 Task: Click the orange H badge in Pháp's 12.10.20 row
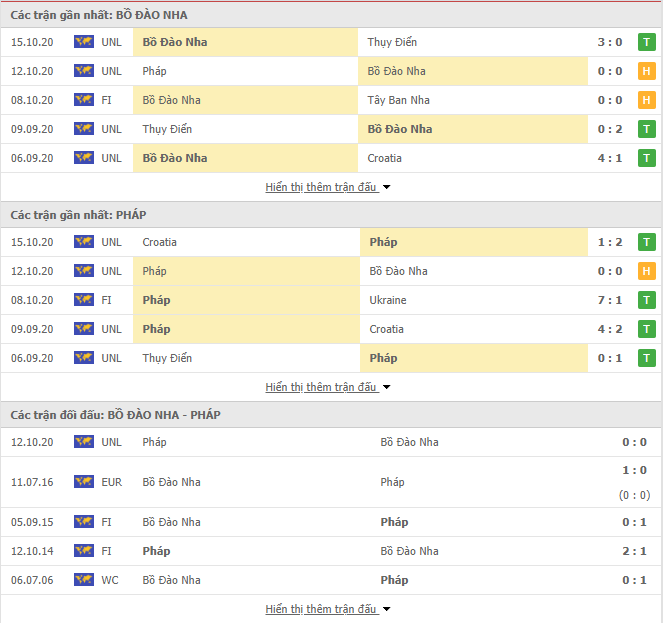pos(647,271)
